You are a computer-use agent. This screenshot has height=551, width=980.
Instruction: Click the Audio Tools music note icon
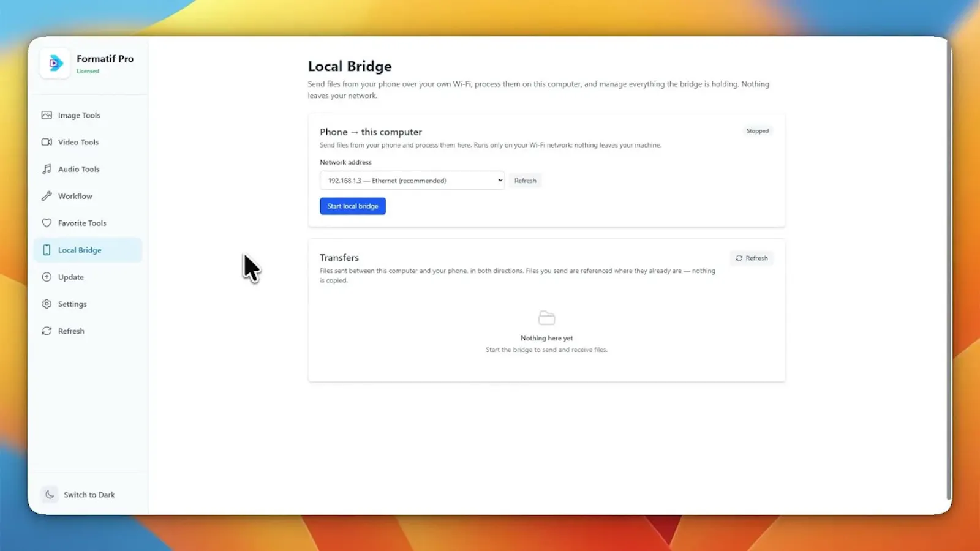(x=47, y=169)
